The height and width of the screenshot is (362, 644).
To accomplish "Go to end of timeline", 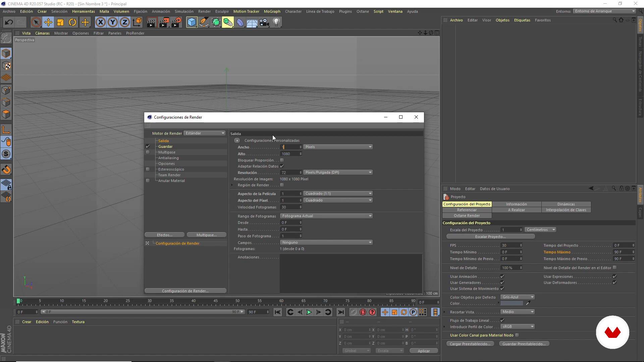I will [340, 312].
